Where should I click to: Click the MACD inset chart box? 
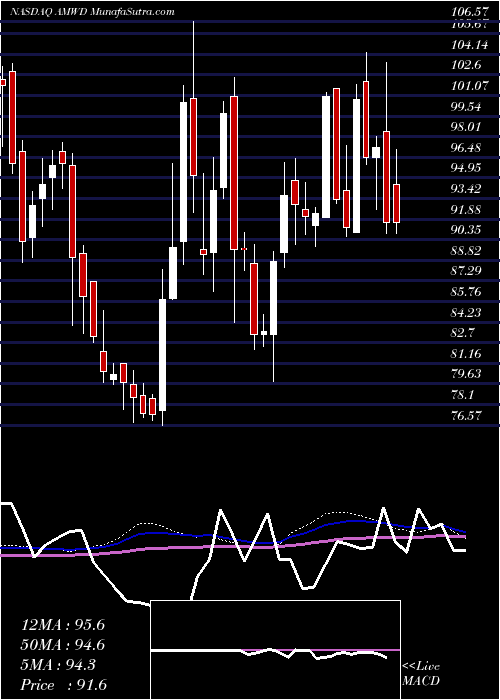pyautogui.click(x=275, y=650)
